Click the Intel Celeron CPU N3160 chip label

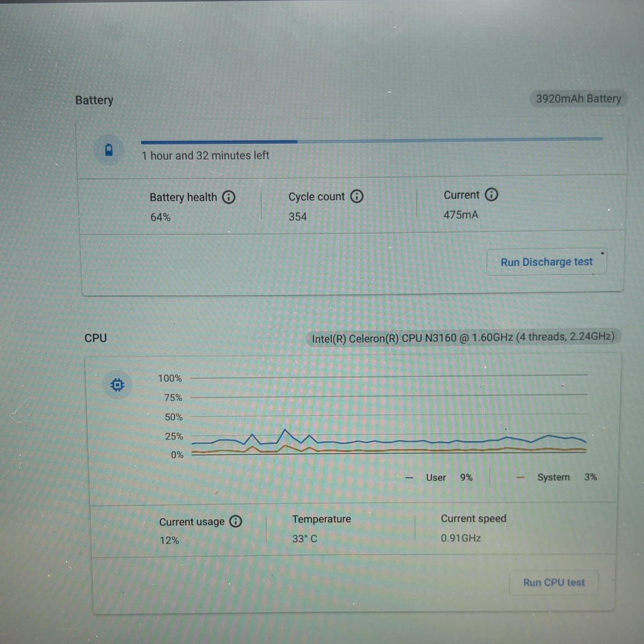(x=463, y=338)
